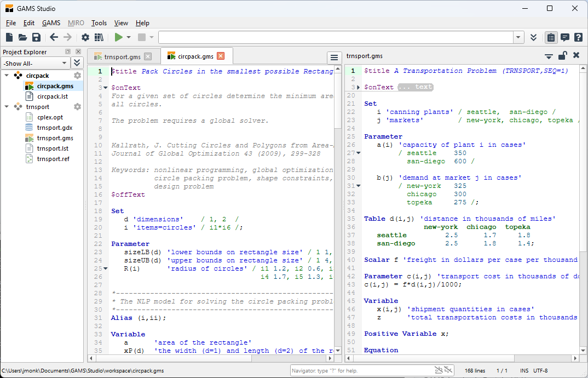The image size is (588, 378).
Task: Click the Save file icon
Action: [36, 37]
